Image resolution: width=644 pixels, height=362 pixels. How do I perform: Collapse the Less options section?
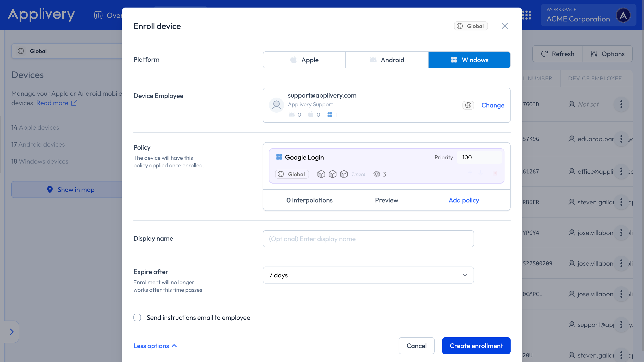pyautogui.click(x=155, y=346)
